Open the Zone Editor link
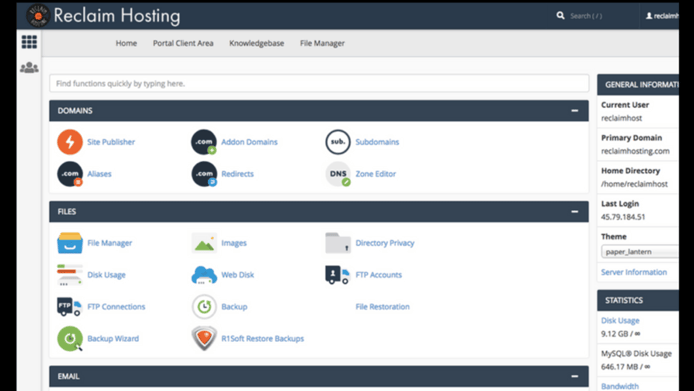The width and height of the screenshot is (694, 391). (376, 174)
